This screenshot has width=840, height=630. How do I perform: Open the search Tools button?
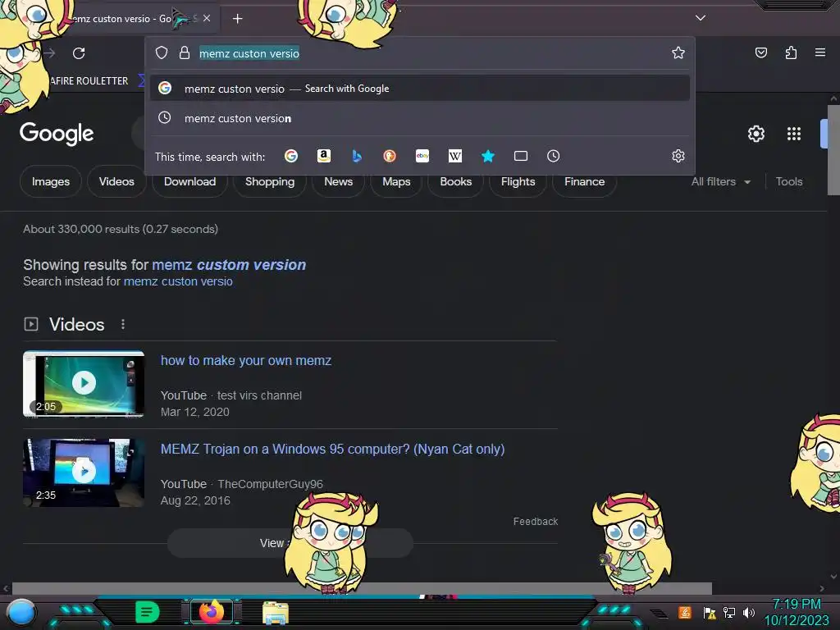coord(788,181)
